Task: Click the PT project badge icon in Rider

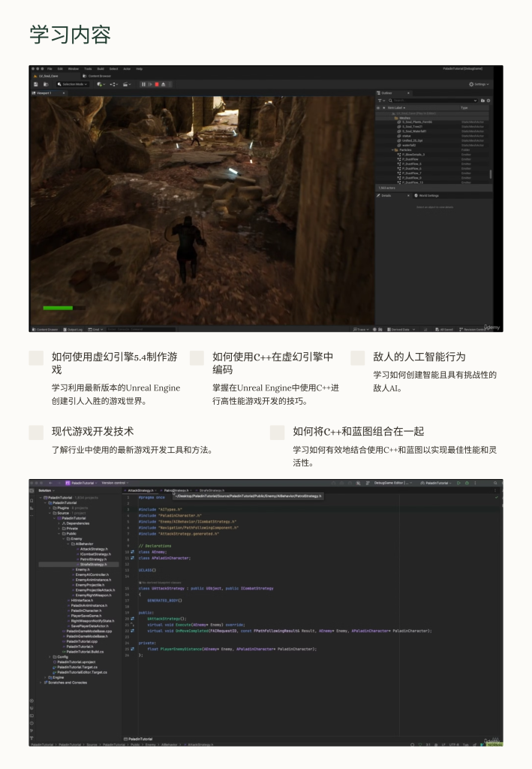Action: pos(68,483)
